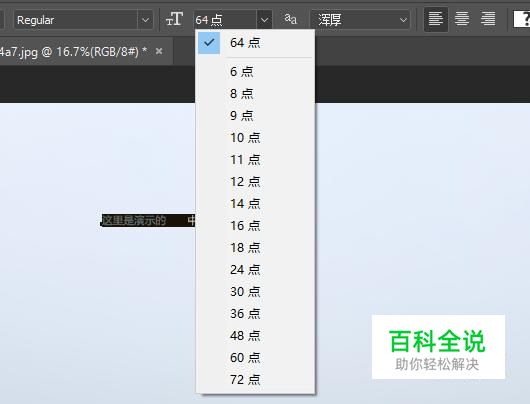
Task: Choose 30 点 font size
Action: tap(255, 292)
